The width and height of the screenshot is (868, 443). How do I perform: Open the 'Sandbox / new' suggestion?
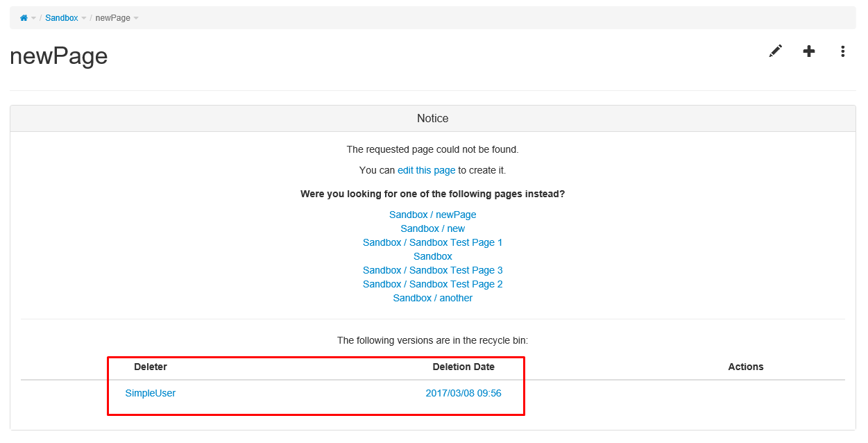[x=433, y=228]
